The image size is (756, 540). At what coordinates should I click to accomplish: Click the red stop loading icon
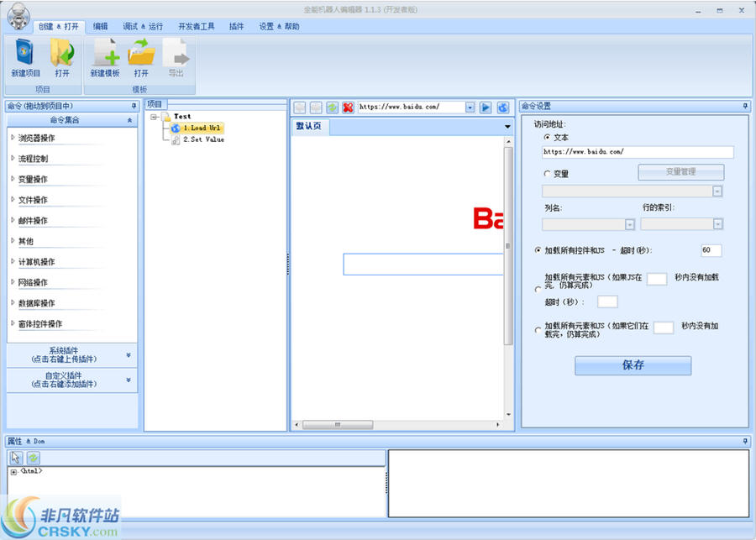[x=349, y=107]
